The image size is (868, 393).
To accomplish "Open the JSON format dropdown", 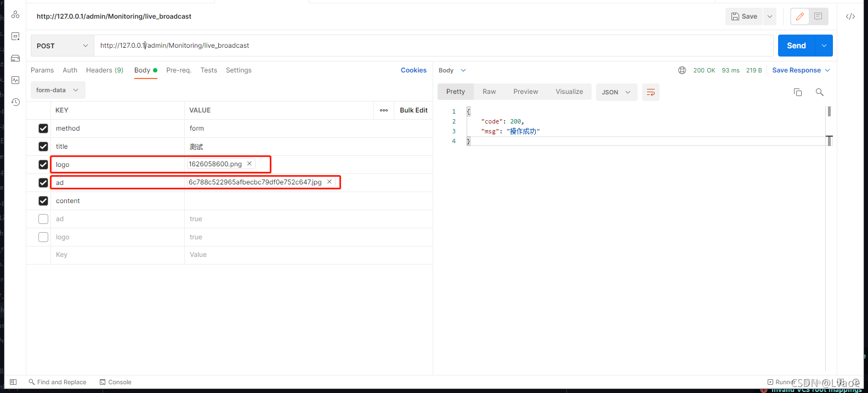I will click(616, 92).
